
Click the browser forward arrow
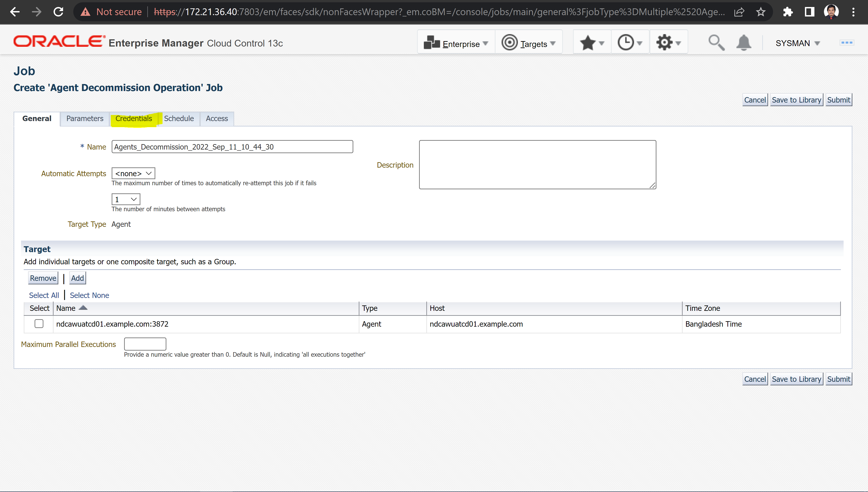point(37,12)
